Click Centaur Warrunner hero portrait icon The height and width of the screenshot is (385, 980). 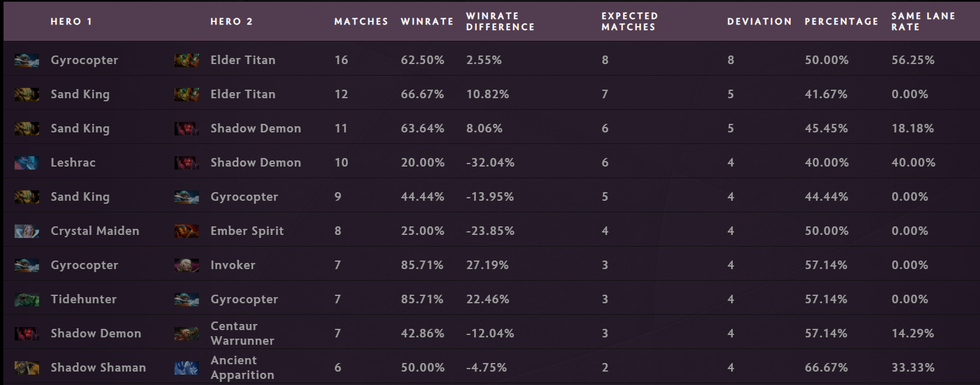pyautogui.click(x=187, y=333)
